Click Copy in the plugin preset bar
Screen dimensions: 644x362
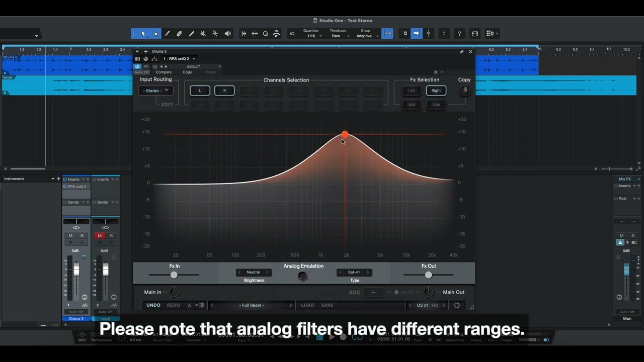tap(187, 72)
